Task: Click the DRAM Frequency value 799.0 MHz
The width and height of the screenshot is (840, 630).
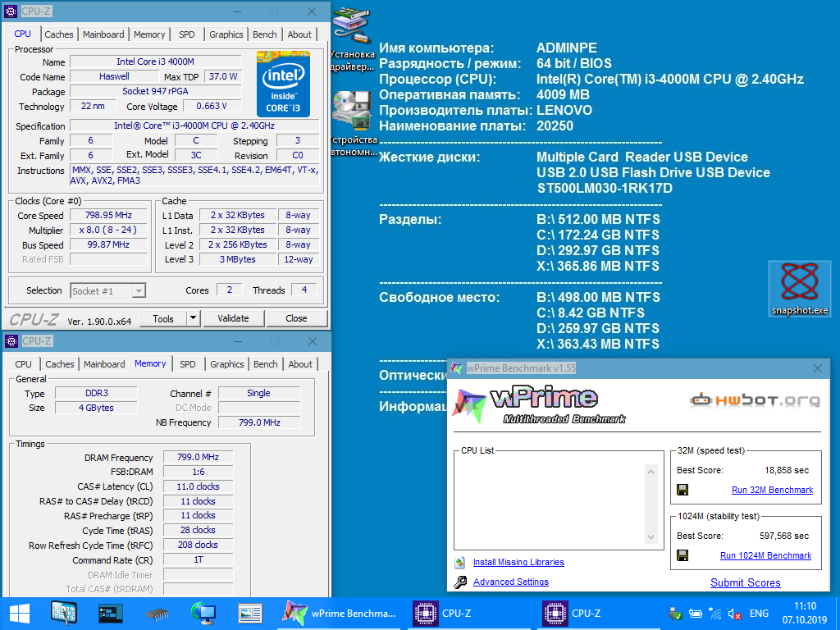Action: 198,457
